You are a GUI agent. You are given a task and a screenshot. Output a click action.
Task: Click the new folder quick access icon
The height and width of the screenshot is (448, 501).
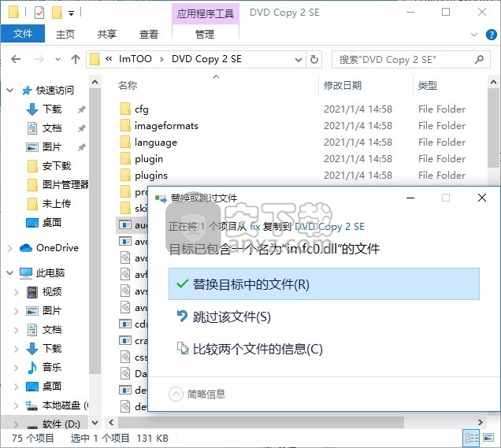[57, 13]
